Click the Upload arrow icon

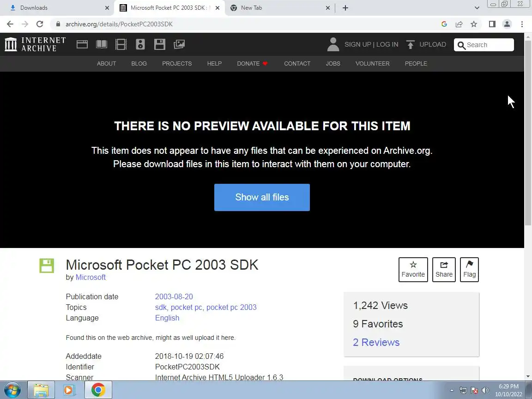coord(411,44)
